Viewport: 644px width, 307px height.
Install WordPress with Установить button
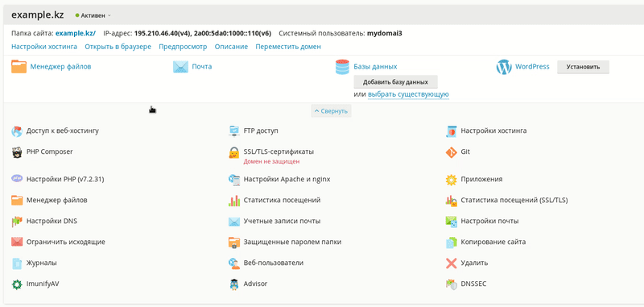click(x=583, y=67)
